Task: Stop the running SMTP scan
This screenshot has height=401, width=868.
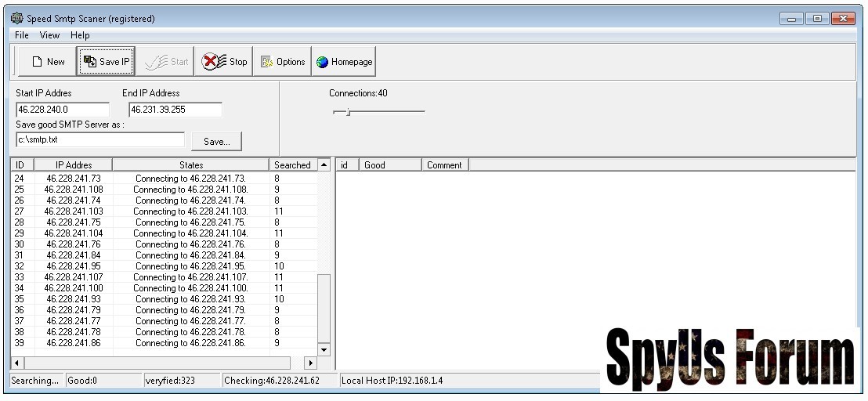Action: tap(224, 62)
